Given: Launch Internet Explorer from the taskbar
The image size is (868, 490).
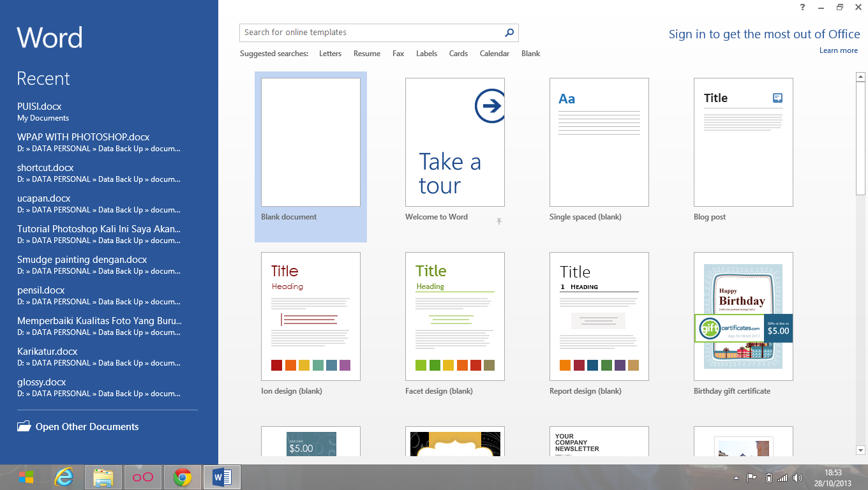Looking at the screenshot, I should pos(64,477).
